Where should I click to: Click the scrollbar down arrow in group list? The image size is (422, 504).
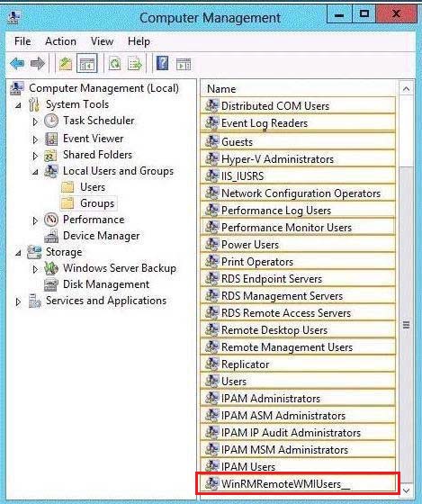[406, 490]
